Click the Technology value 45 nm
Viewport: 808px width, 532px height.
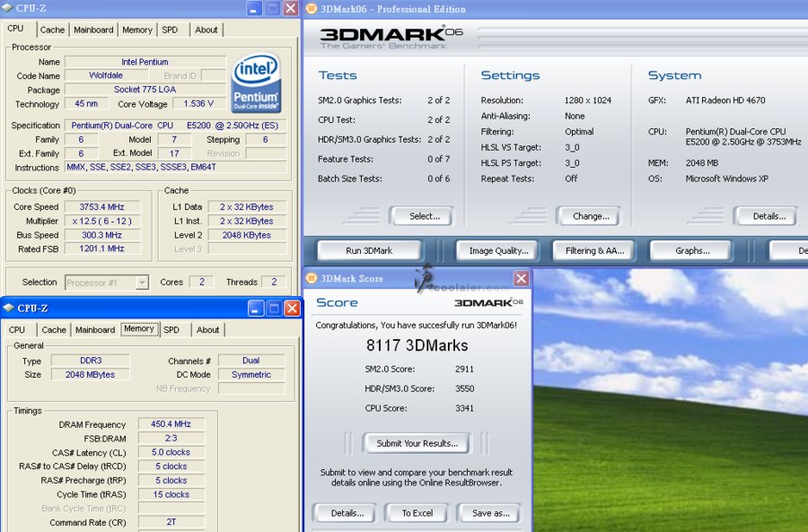(x=86, y=104)
